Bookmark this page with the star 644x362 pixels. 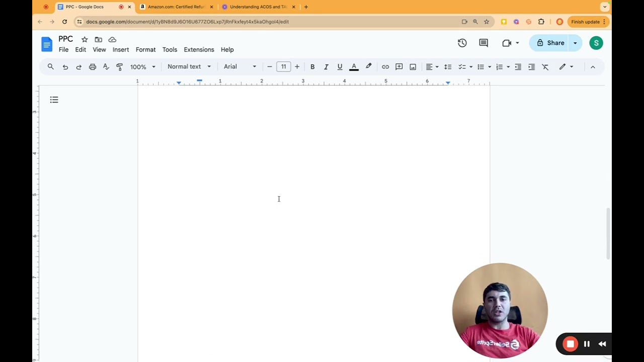[487, 22]
